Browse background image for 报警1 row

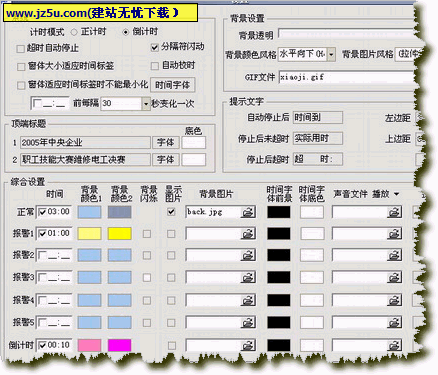(x=248, y=234)
